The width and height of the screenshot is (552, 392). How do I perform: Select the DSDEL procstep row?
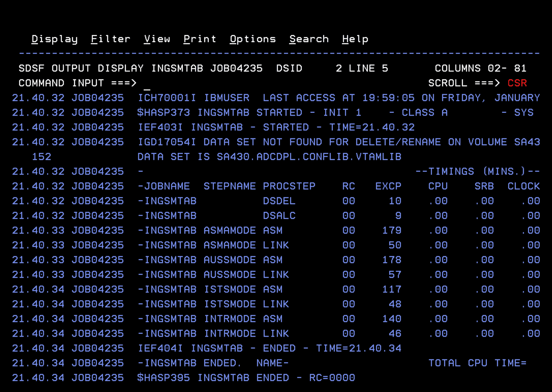point(279,201)
